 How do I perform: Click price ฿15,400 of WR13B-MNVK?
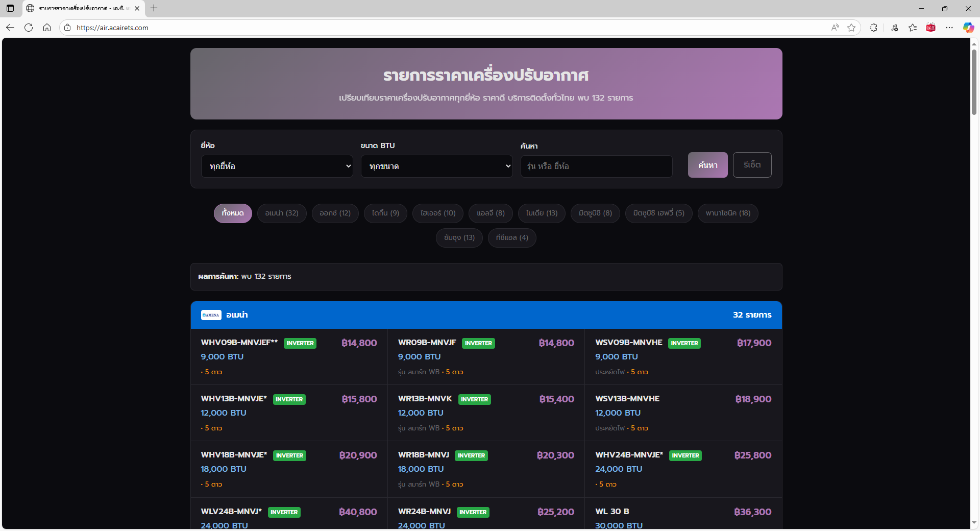tap(556, 399)
